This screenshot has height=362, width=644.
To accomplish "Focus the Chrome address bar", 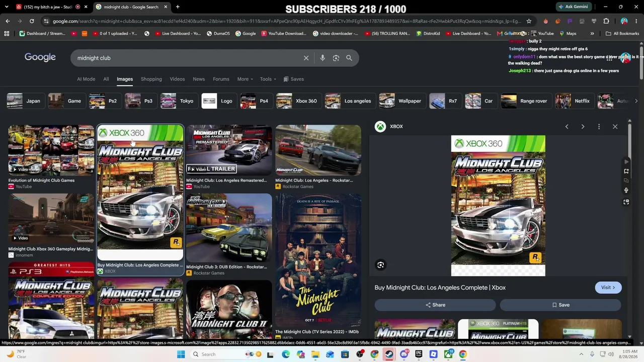I will [286, 21].
